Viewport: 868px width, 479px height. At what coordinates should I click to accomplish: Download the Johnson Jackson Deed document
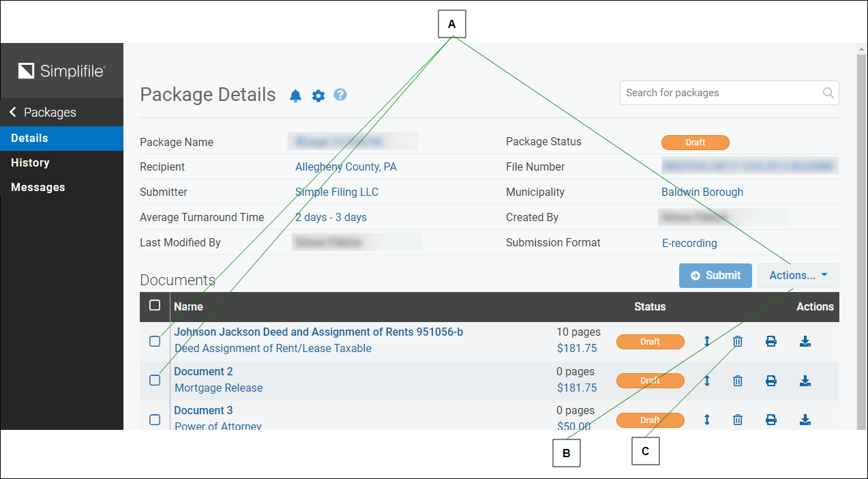coord(805,341)
